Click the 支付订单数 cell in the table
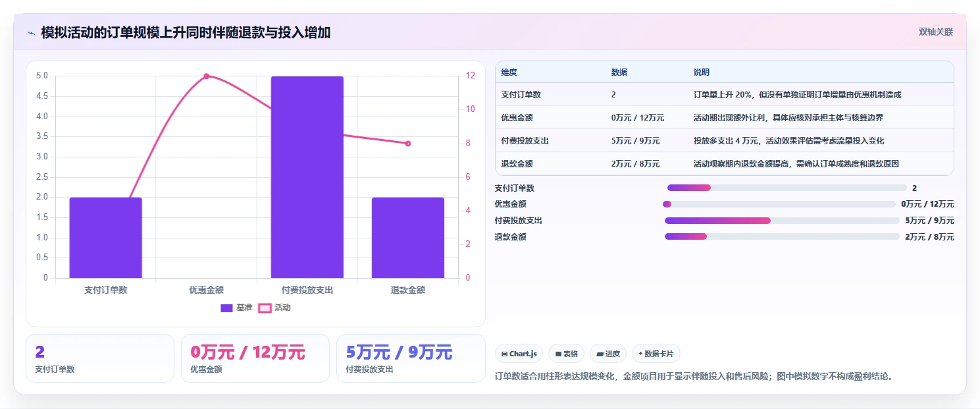Screen dimensions: 980x409 tap(521, 95)
